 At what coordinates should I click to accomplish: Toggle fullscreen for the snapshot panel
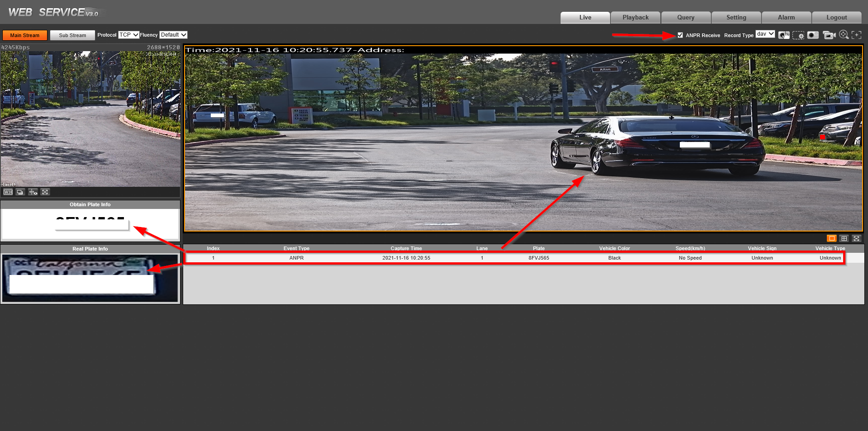856,238
